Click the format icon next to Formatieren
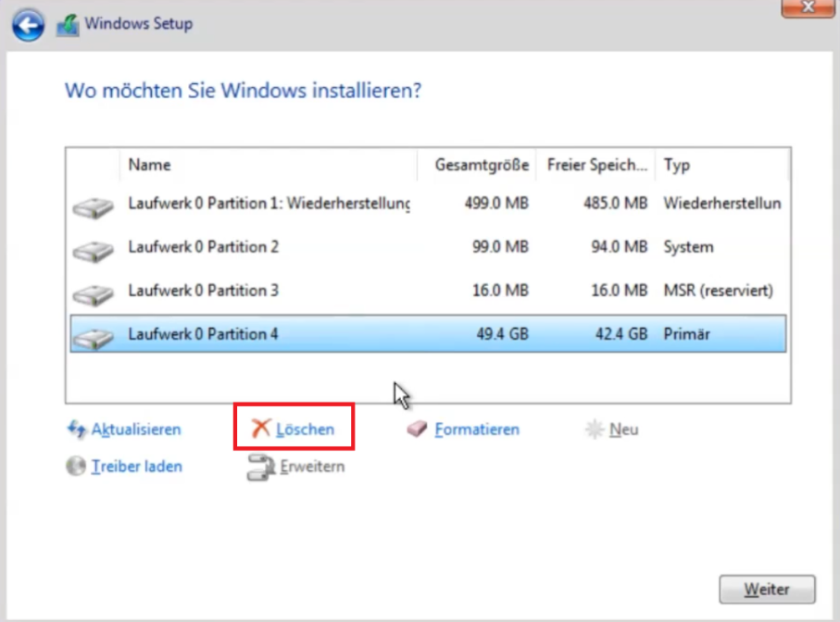 (418, 429)
